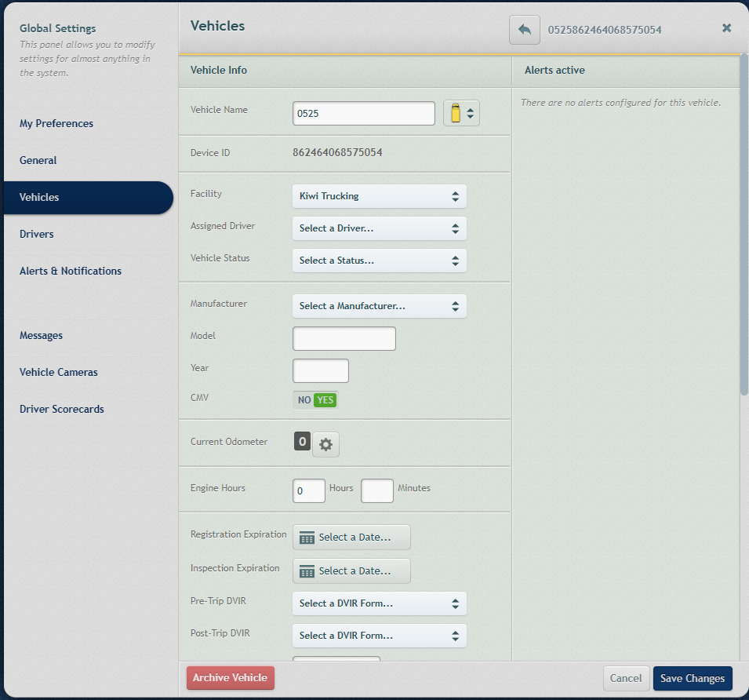Open the vehicle icon picker next to name
The width and height of the screenshot is (749, 700).
461,113
